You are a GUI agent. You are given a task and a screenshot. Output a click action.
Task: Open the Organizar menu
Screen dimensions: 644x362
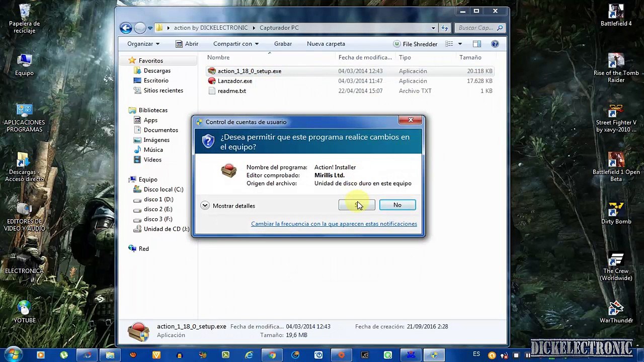click(143, 44)
